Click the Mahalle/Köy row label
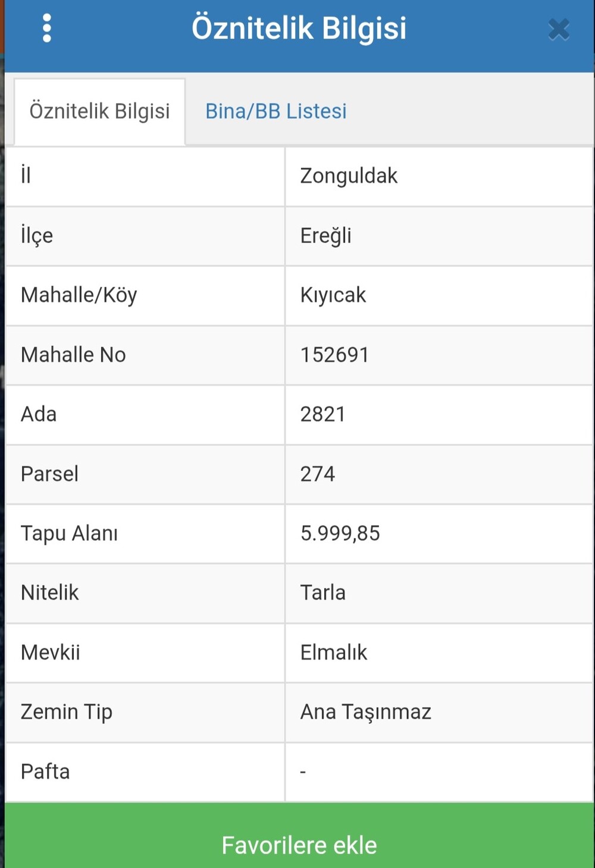The width and height of the screenshot is (595, 868). [x=79, y=295]
